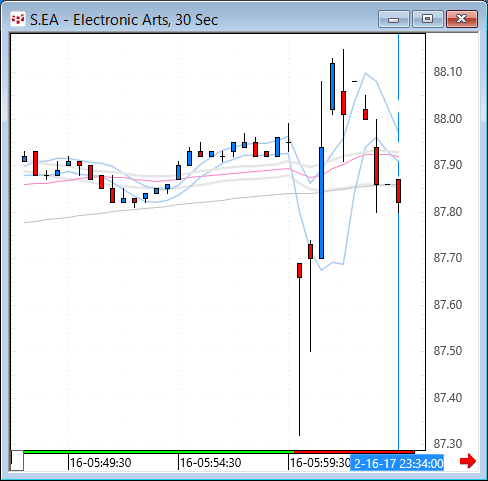Click the CQG chart window title icon

click(18, 19)
